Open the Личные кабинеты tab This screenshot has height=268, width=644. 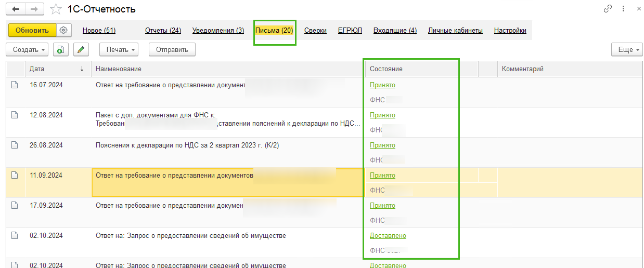[x=455, y=31]
